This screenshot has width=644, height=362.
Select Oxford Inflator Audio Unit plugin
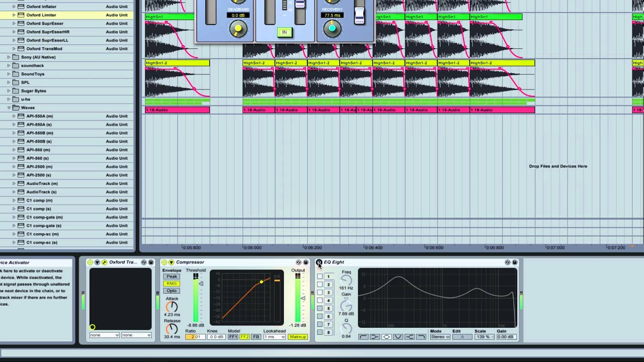(67, 7)
